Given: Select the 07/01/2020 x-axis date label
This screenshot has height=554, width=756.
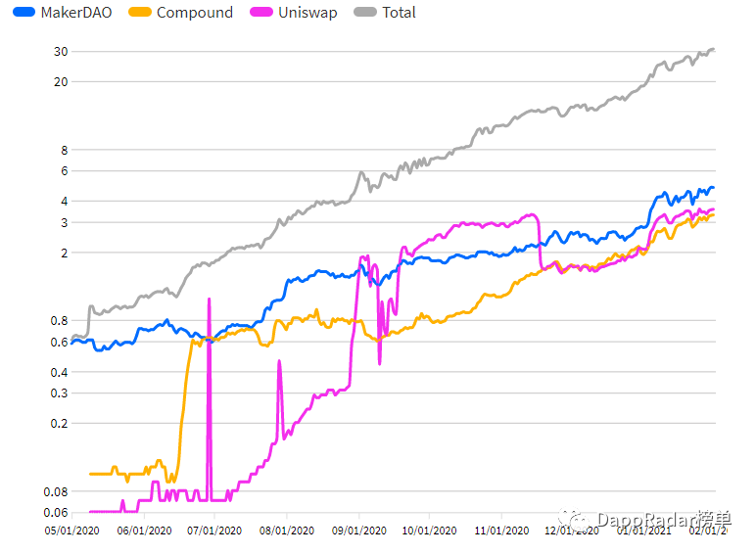Looking at the screenshot, I should click(x=214, y=531).
